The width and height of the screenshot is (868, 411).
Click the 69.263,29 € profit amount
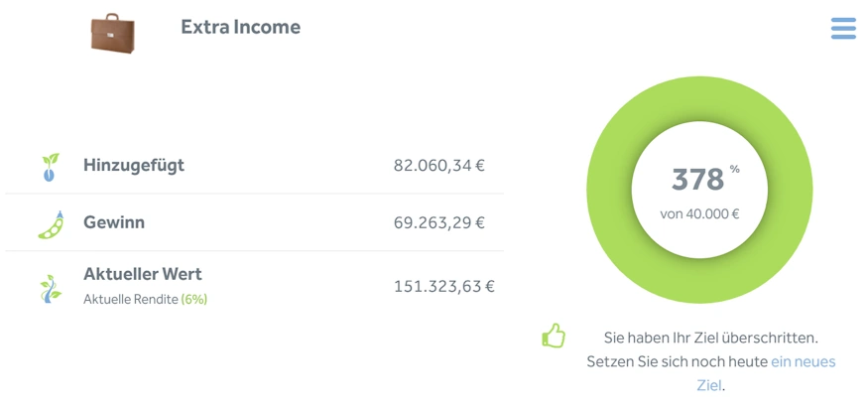click(438, 223)
